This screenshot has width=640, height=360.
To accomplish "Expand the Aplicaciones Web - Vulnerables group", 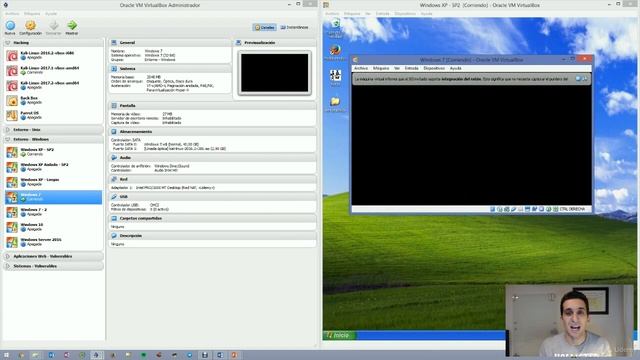I will click(8, 256).
